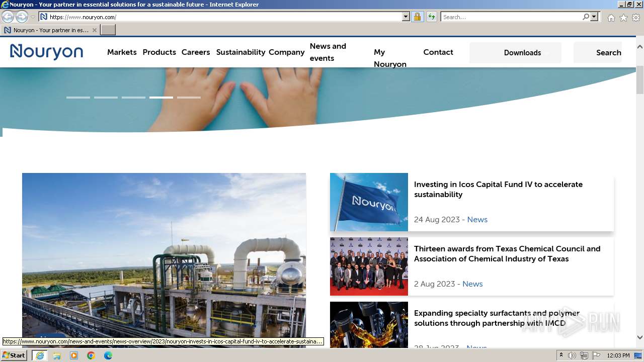The width and height of the screenshot is (644, 362).
Task: Click the Nouryon flag thumbnail
Action: coord(369,202)
